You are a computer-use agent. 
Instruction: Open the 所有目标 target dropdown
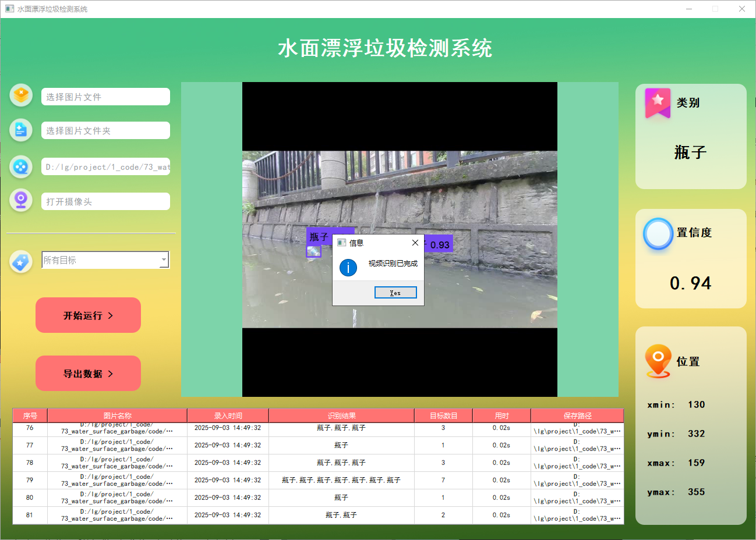pos(105,260)
